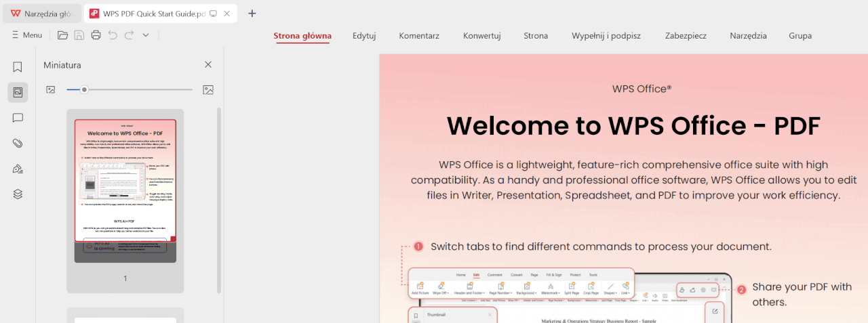Click the Open file folder icon
The height and width of the screenshot is (323, 868).
pos(62,35)
